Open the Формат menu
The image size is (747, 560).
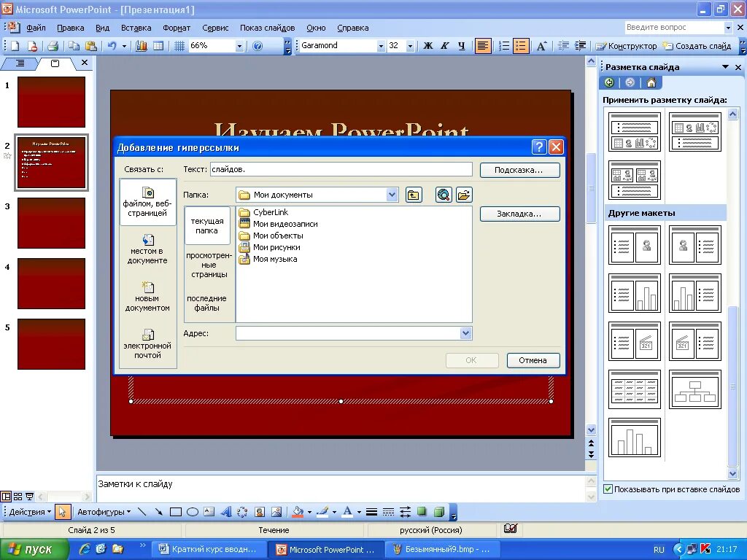tap(177, 28)
